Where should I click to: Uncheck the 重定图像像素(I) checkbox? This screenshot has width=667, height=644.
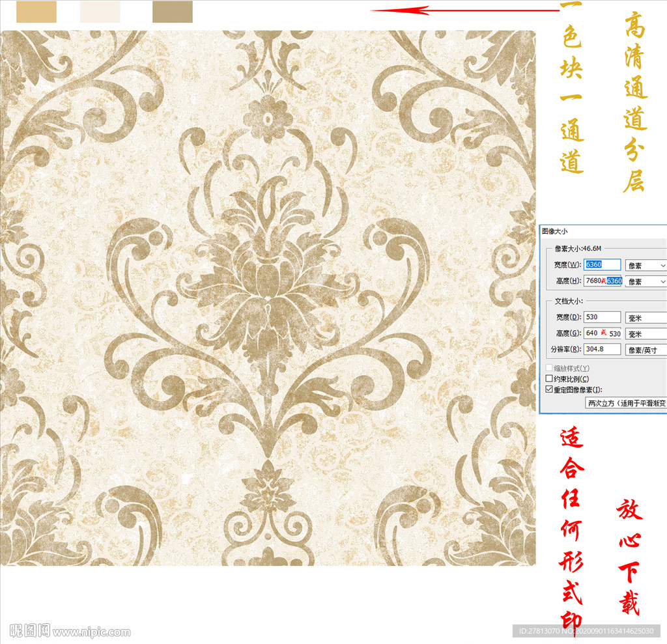[549, 389]
